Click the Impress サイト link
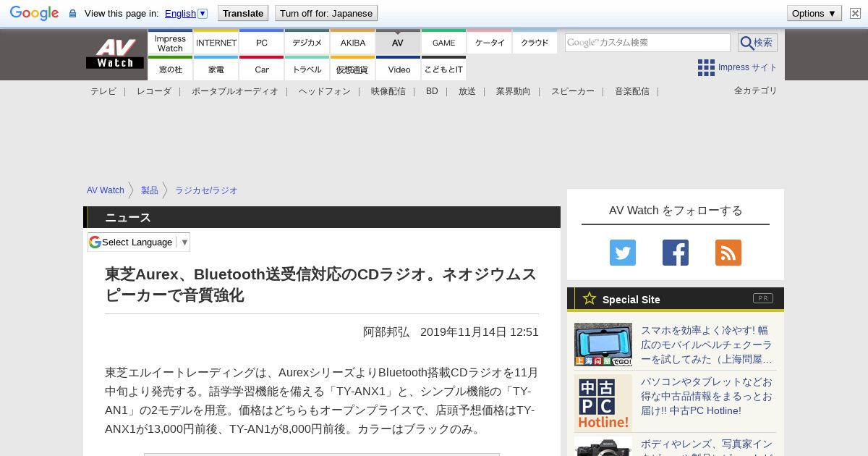Viewport: 868px width, 456px height. [x=747, y=67]
